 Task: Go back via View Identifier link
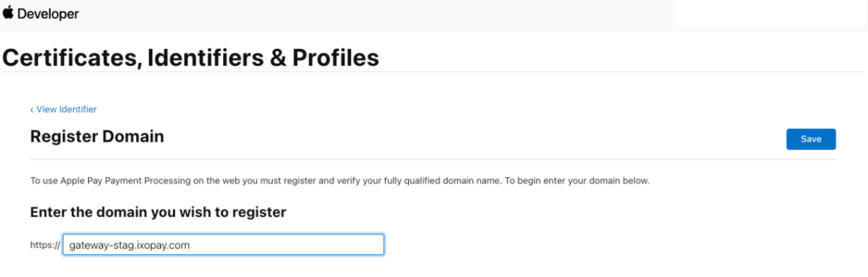(x=66, y=109)
